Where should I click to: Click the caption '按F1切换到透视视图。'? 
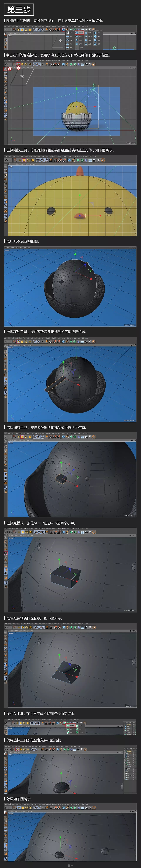tap(23, 241)
